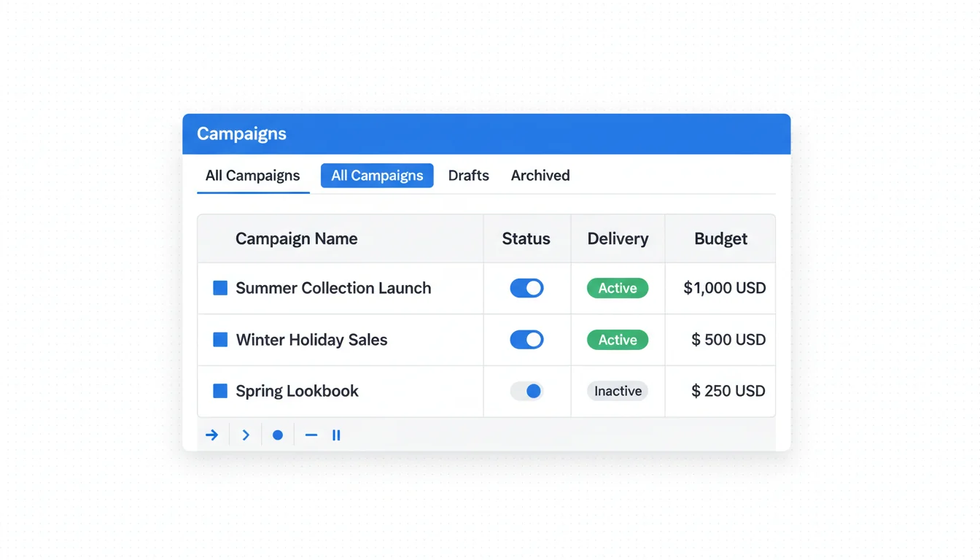Click the right arrow icon in bottom toolbar
Viewport: 980px width, 560px height.
coord(212,435)
